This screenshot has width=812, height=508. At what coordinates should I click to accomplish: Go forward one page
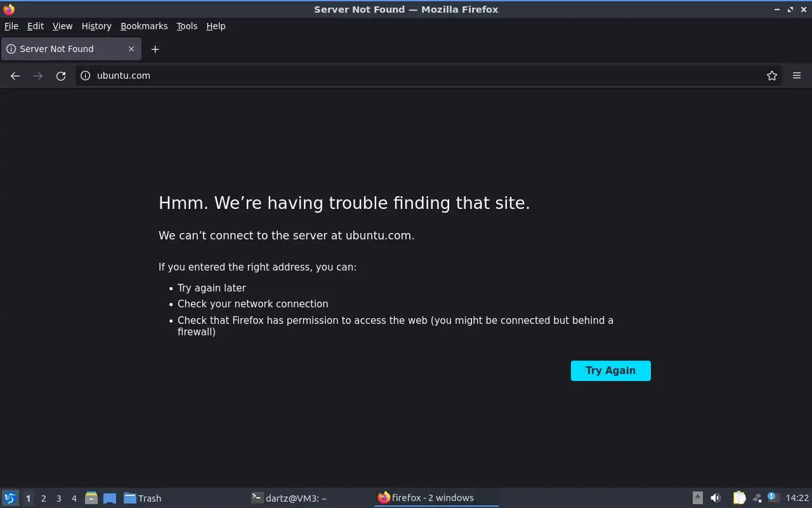point(38,76)
